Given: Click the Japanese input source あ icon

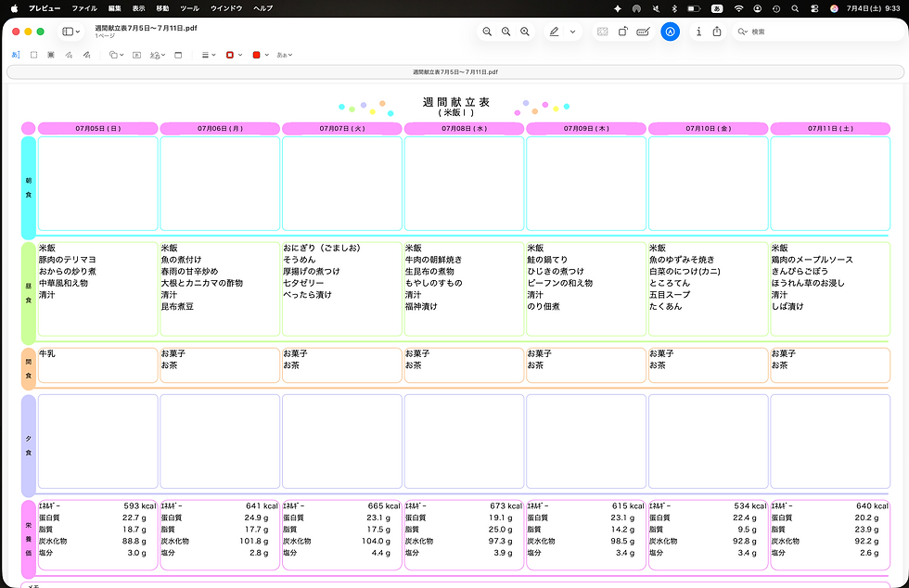Looking at the screenshot, I should [x=717, y=8].
